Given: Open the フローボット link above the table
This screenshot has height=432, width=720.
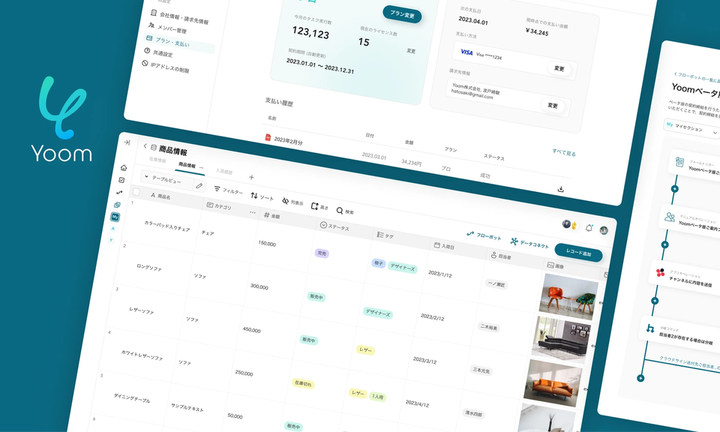Looking at the screenshot, I should pos(484,236).
